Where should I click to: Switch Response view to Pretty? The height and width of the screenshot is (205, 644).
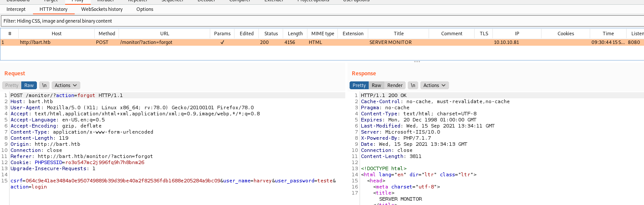pyautogui.click(x=359, y=85)
